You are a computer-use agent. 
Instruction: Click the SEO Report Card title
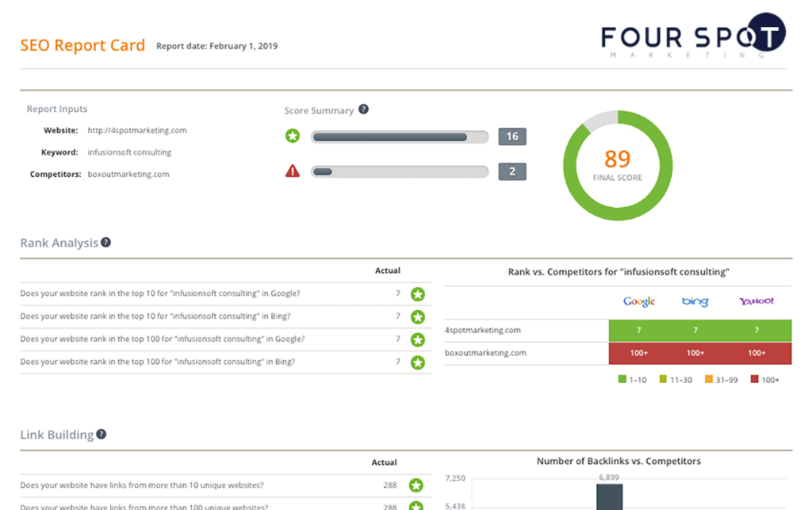82,45
